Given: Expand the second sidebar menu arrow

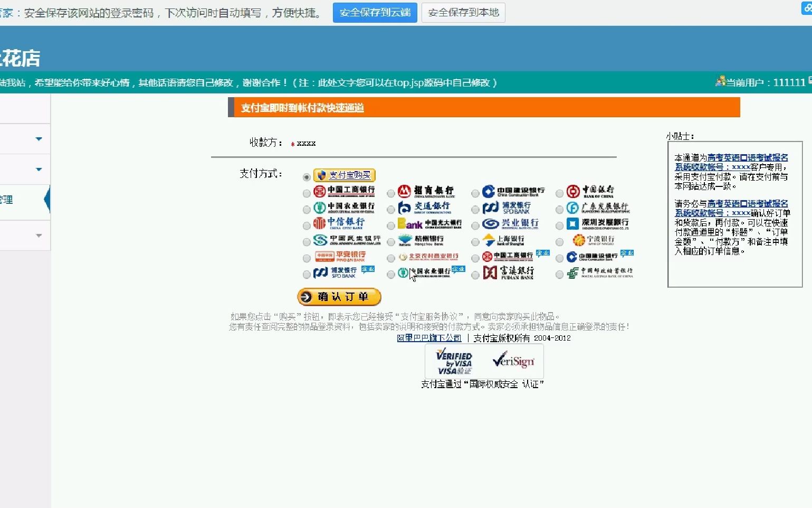Looking at the screenshot, I should [39, 170].
